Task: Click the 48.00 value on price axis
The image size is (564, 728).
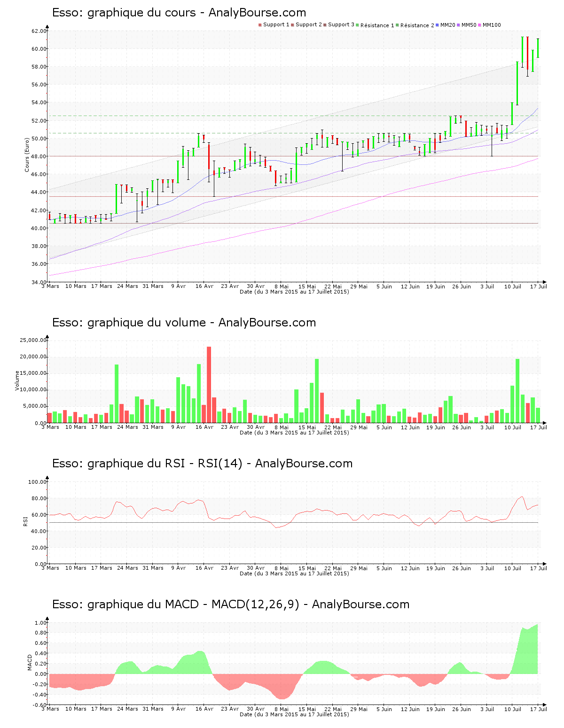Action: click(39, 156)
